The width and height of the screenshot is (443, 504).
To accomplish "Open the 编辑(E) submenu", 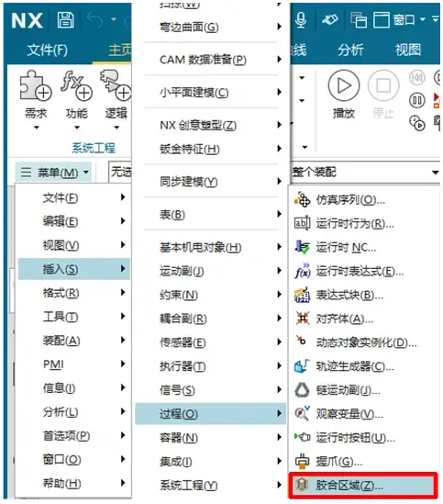I will pyautogui.click(x=74, y=221).
